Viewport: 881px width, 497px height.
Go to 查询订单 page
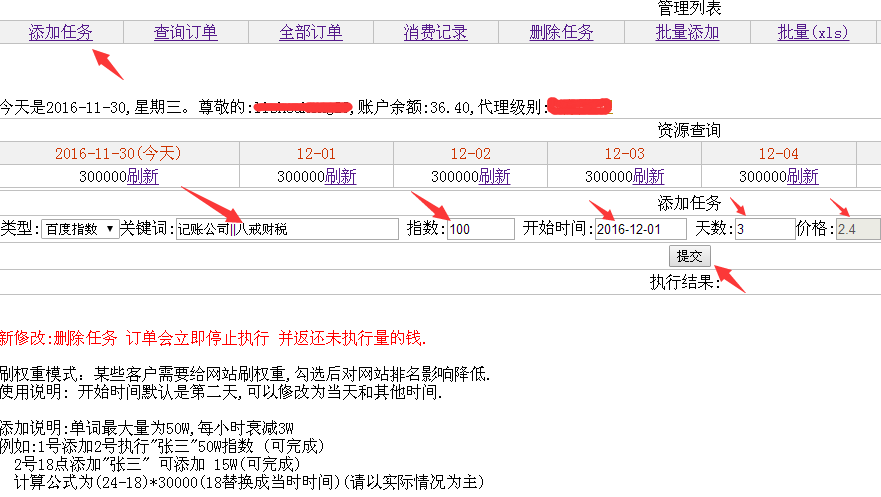(185, 33)
